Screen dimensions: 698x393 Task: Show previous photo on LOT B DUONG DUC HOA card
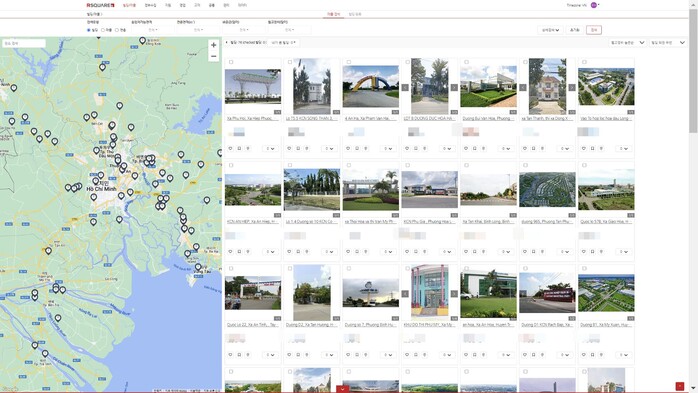(x=405, y=88)
